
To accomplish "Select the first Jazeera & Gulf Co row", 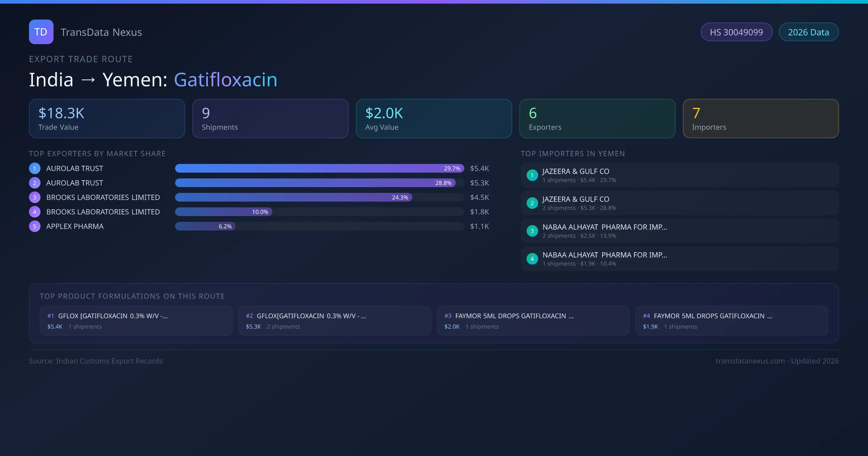I will coord(679,175).
